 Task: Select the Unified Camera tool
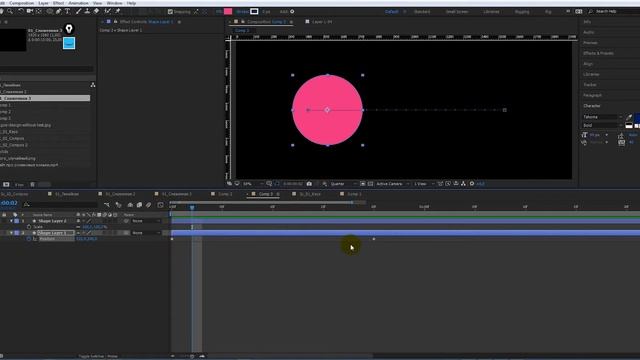[x=30, y=11]
